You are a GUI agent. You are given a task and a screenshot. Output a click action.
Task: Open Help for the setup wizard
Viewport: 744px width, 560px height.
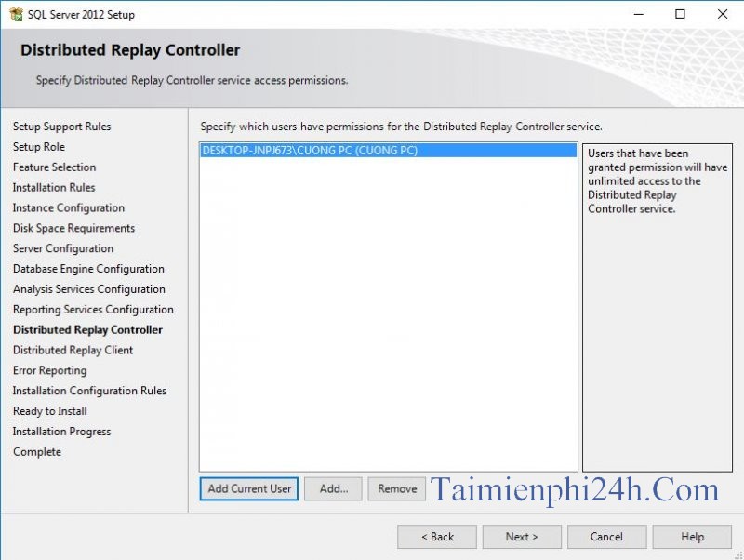pyautogui.click(x=692, y=537)
